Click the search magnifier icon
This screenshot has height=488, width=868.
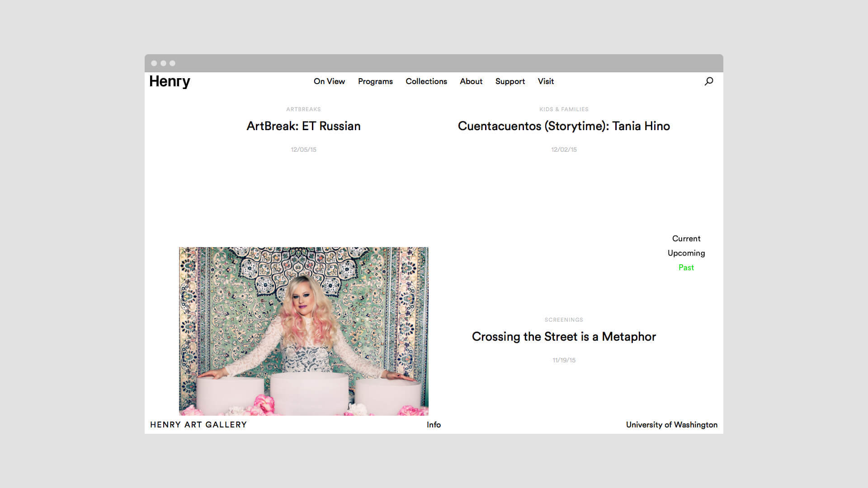[x=708, y=81]
